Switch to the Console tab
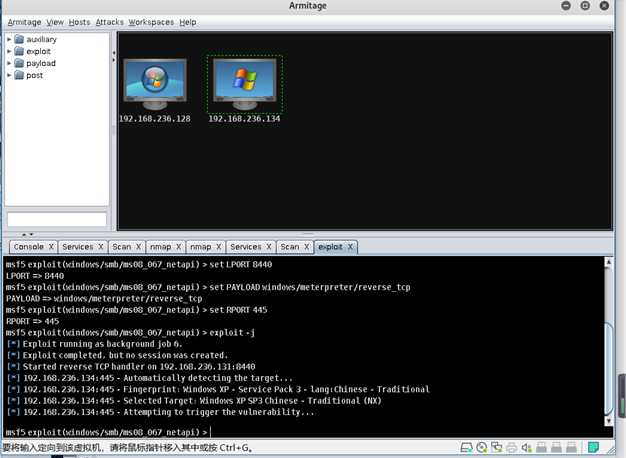Image resolution: width=626 pixels, height=458 pixels. click(29, 247)
